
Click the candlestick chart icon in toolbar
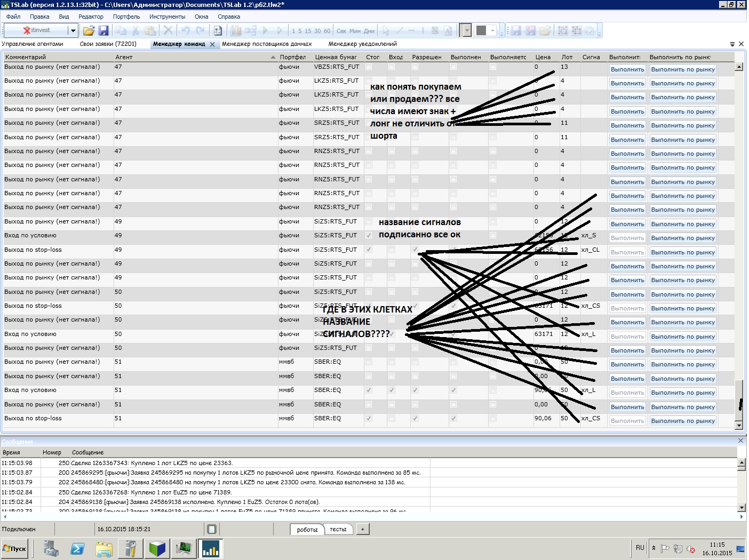[236, 30]
